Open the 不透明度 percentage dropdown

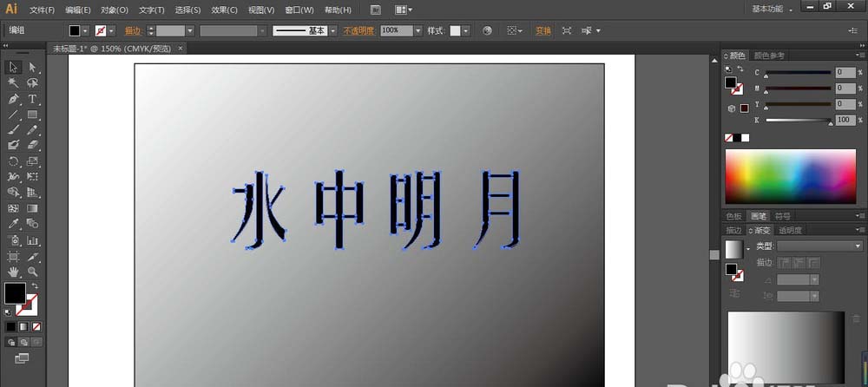coord(418,30)
